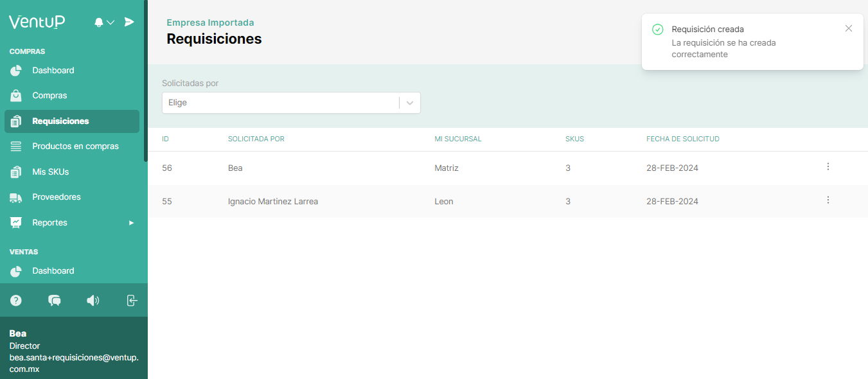This screenshot has width=868, height=379.
Task: Open the chat bubbles icon
Action: 55,300
